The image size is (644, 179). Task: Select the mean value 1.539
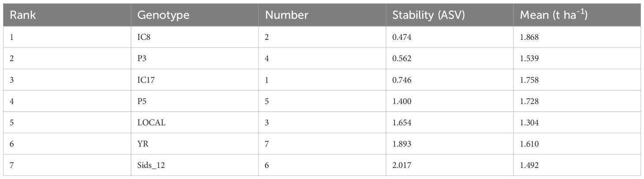click(529, 58)
